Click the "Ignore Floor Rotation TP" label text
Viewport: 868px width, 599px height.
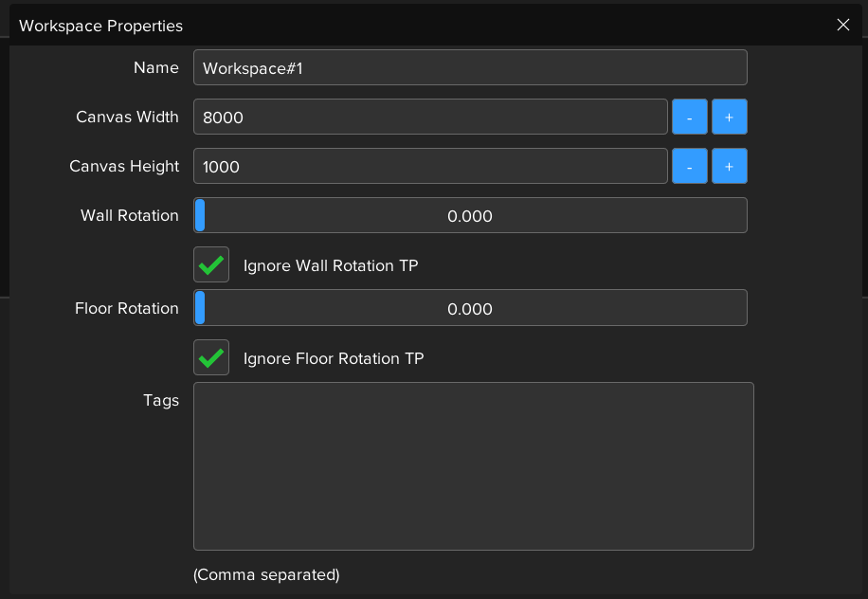coord(334,358)
